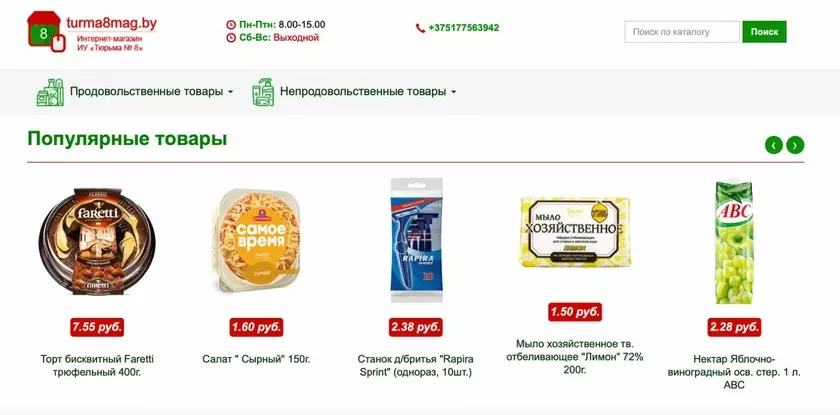This screenshot has height=415, width=840.
Task: Click the red phone handset icon
Action: (x=421, y=28)
